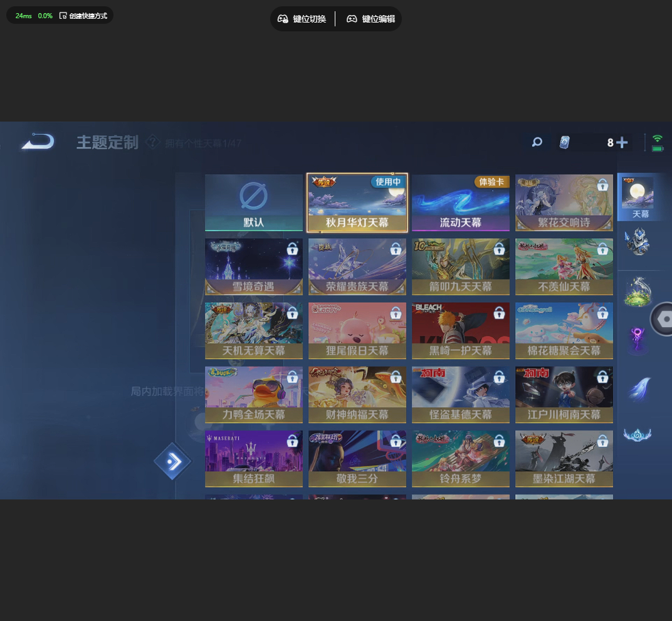Click the back arrow beside 主题定制
The width and height of the screenshot is (672, 621).
click(x=38, y=142)
